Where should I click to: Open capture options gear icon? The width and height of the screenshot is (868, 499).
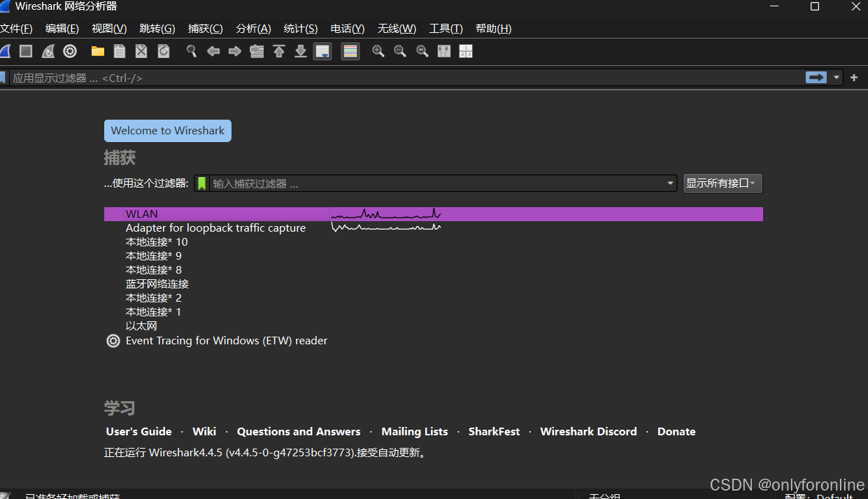(70, 51)
